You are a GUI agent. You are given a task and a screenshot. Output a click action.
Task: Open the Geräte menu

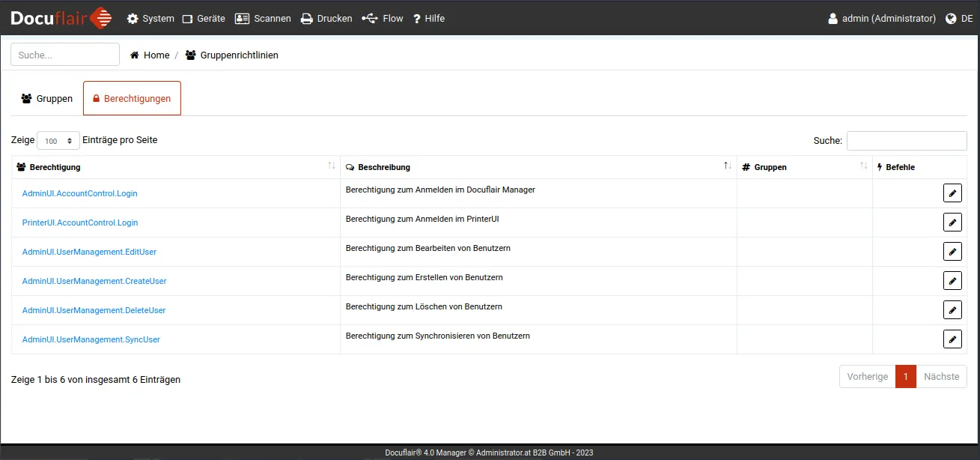(204, 19)
